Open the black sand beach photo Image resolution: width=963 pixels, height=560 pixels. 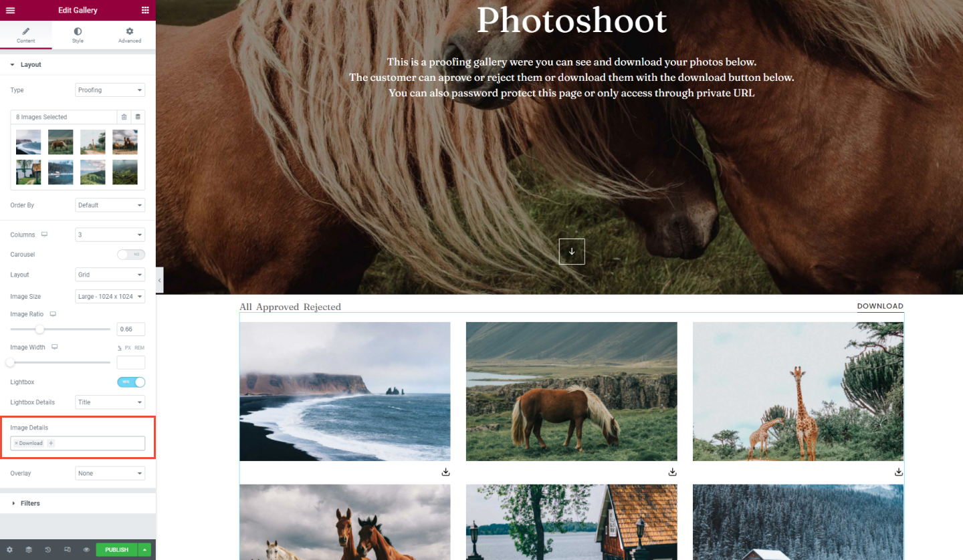[x=345, y=392]
